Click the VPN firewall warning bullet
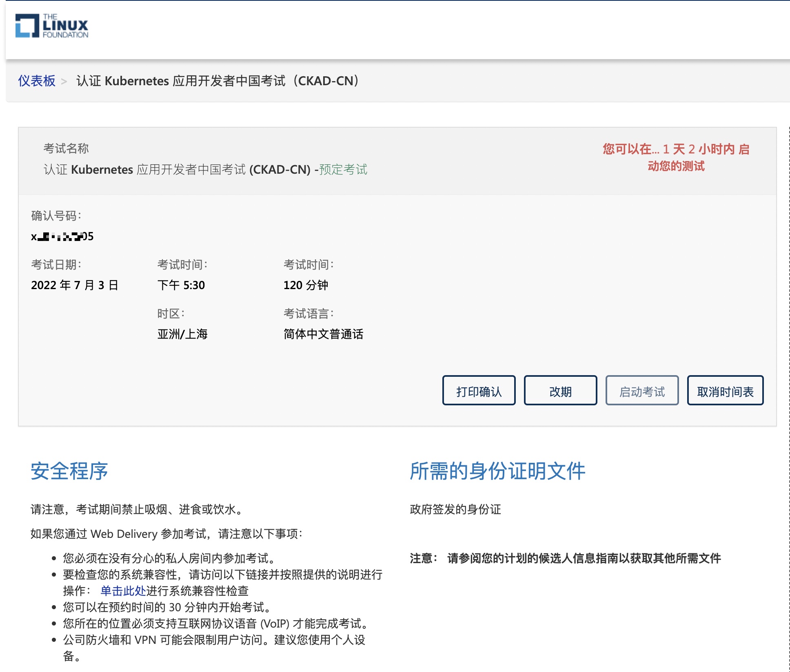 coord(214,648)
